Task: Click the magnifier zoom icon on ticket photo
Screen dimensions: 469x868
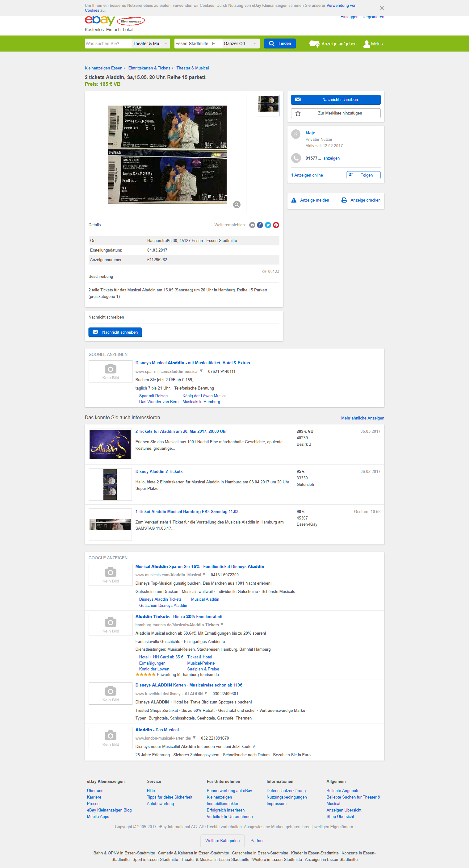Action: click(x=237, y=205)
